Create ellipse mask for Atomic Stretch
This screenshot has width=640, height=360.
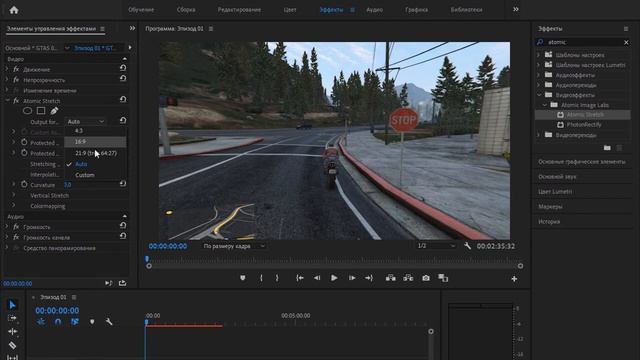pos(27,111)
